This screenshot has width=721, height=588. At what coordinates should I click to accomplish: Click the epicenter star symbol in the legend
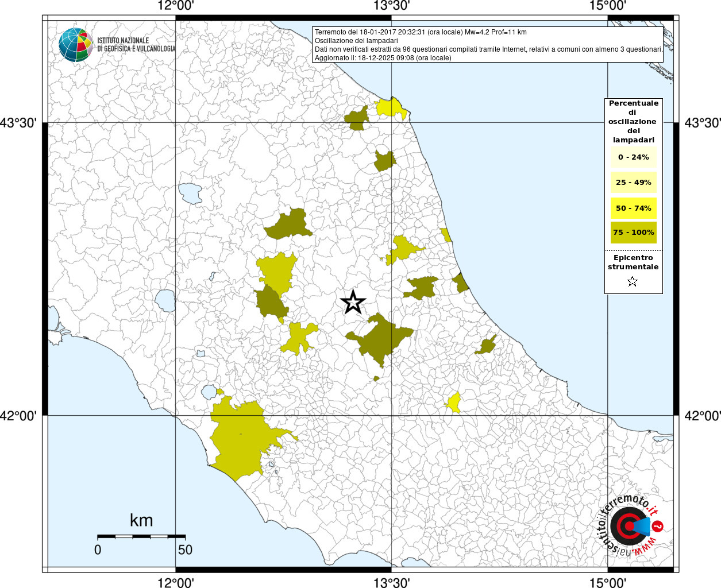633,281
